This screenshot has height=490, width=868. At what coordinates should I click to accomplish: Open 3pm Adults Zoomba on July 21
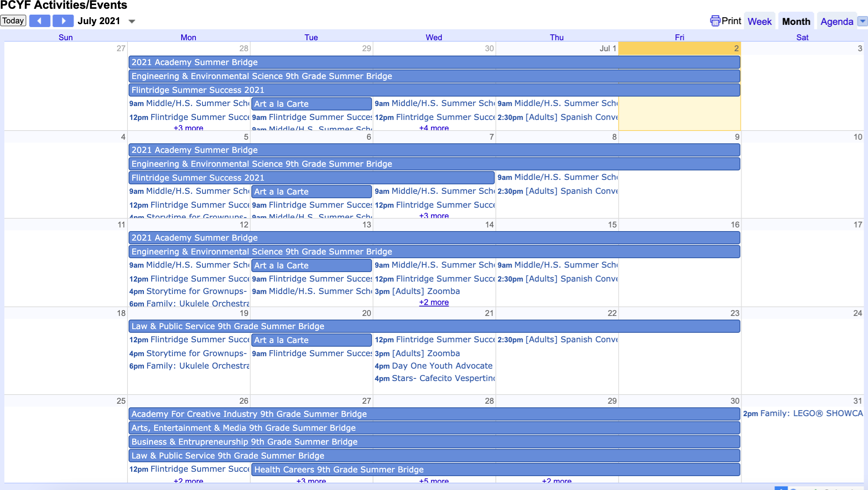[x=417, y=354]
